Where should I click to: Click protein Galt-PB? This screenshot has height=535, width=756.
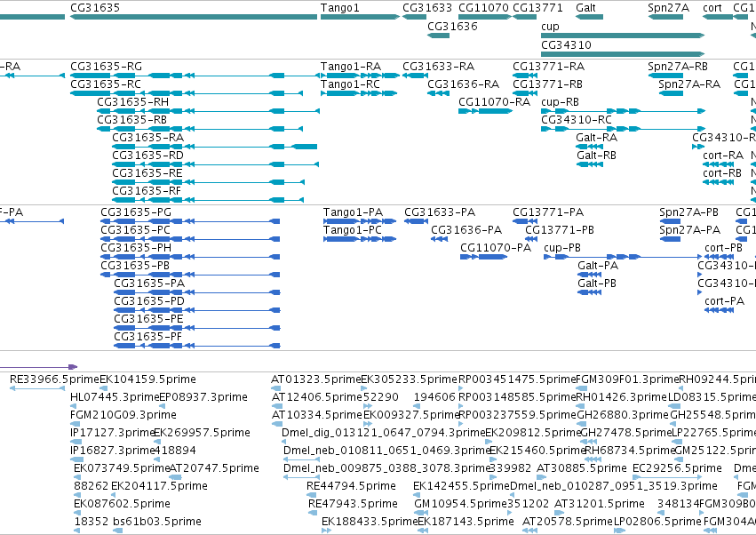[x=597, y=283]
